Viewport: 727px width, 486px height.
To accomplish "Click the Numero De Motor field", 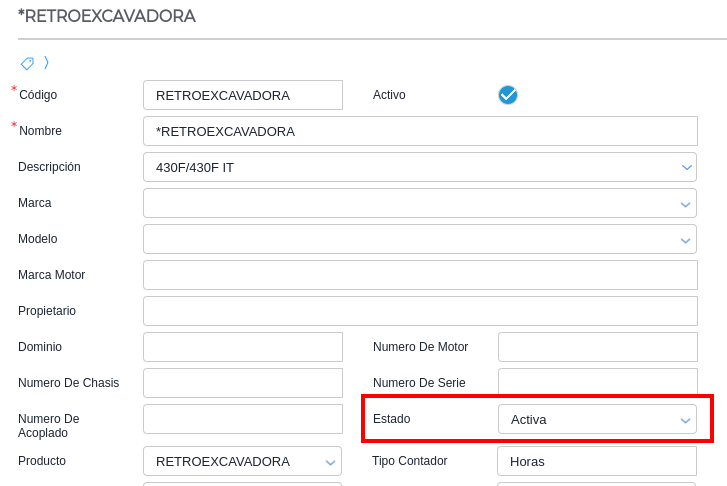I will [x=597, y=347].
